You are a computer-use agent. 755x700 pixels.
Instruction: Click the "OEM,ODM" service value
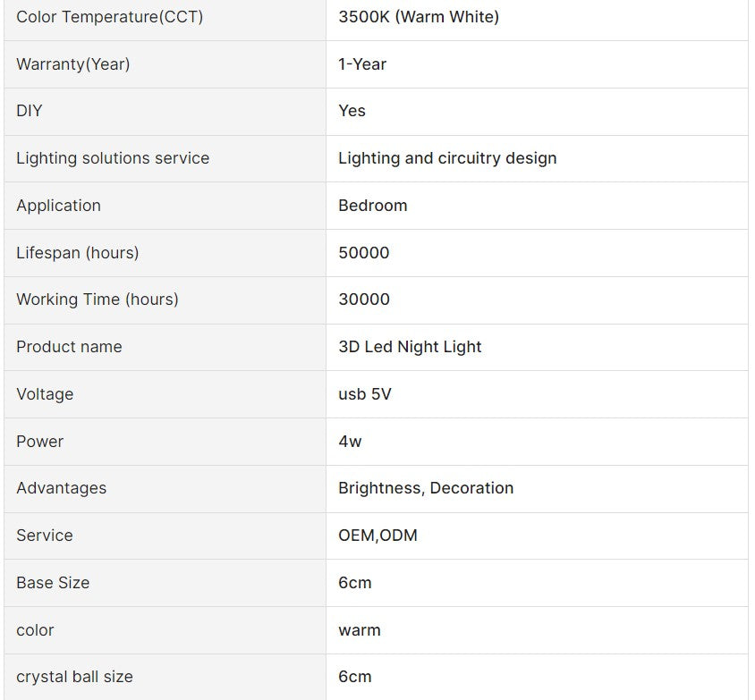(377, 536)
